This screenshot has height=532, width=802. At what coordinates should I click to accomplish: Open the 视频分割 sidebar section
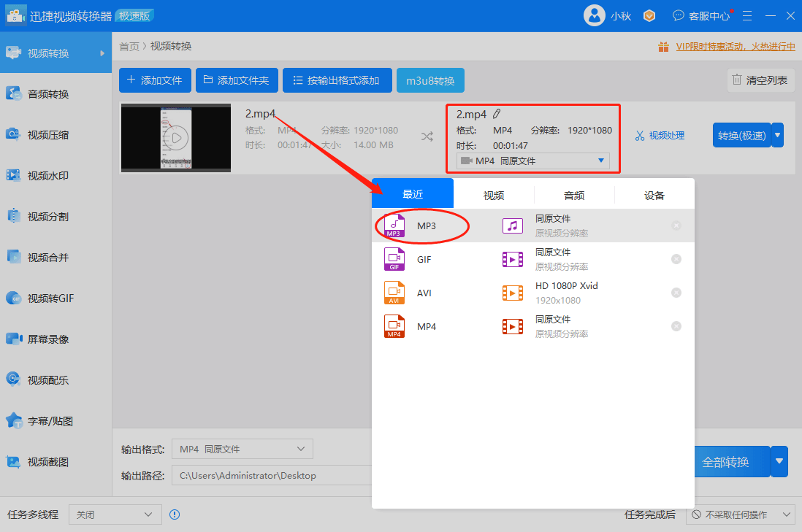[56, 216]
